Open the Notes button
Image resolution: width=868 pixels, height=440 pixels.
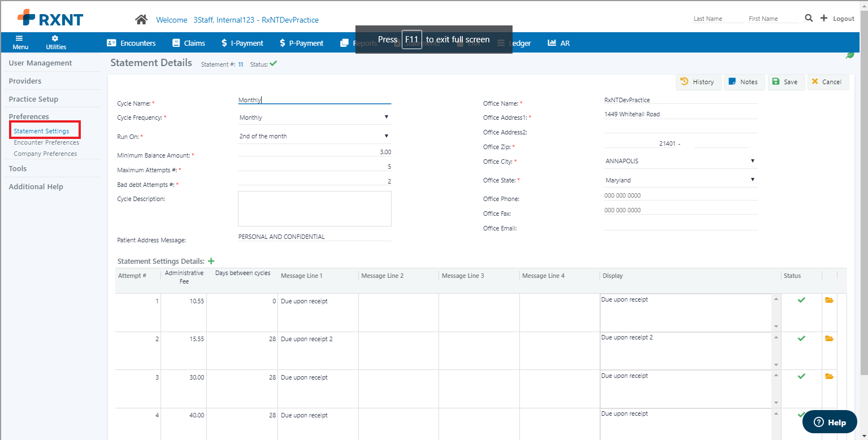(x=744, y=82)
